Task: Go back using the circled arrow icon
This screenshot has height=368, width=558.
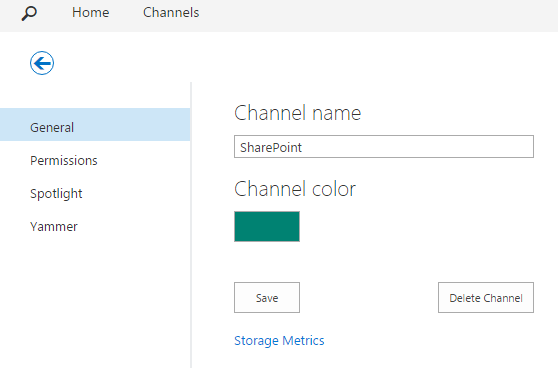Action: pos(42,63)
